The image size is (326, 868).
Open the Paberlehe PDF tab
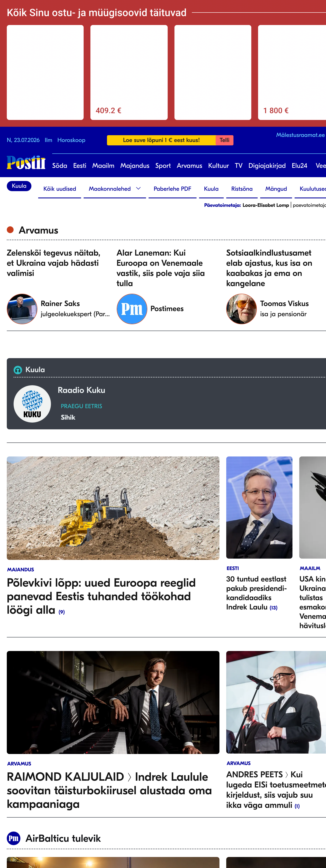[173, 189]
